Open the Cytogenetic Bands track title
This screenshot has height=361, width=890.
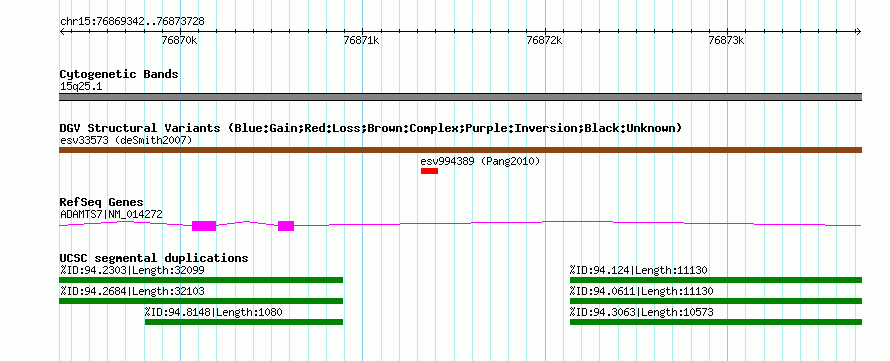119,74
